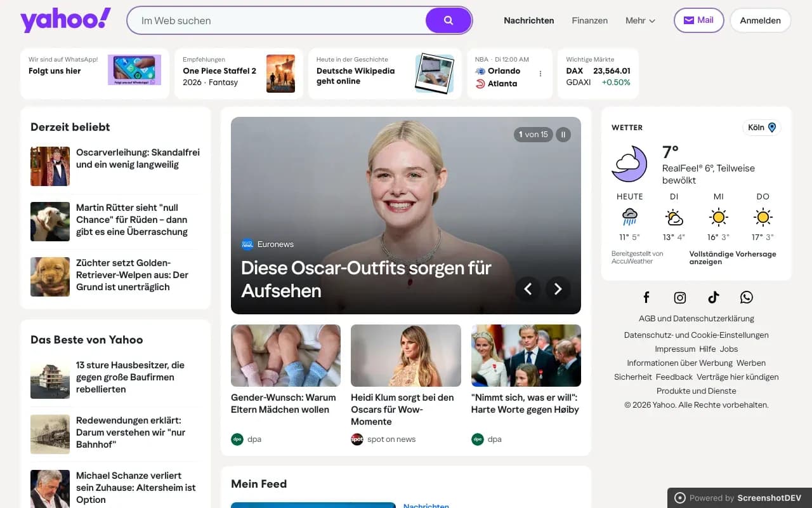The width and height of the screenshot is (812, 508).
Task: Open Harte Worte gegen Høiby article
Action: point(525,404)
